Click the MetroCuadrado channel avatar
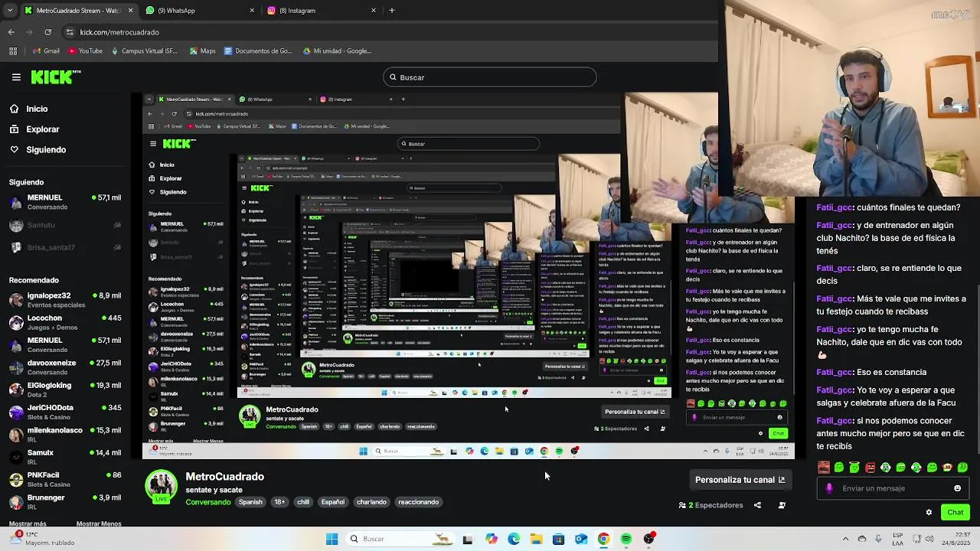 161,487
